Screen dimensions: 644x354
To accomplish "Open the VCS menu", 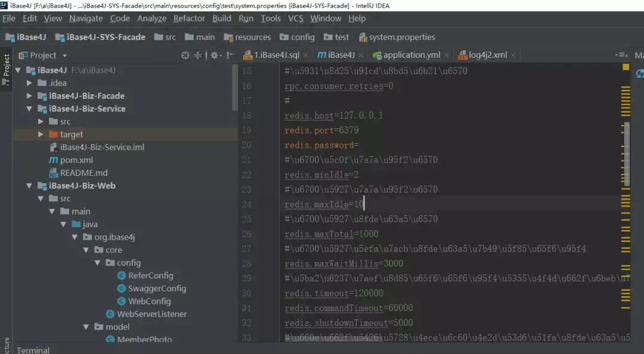I will 295,18.
